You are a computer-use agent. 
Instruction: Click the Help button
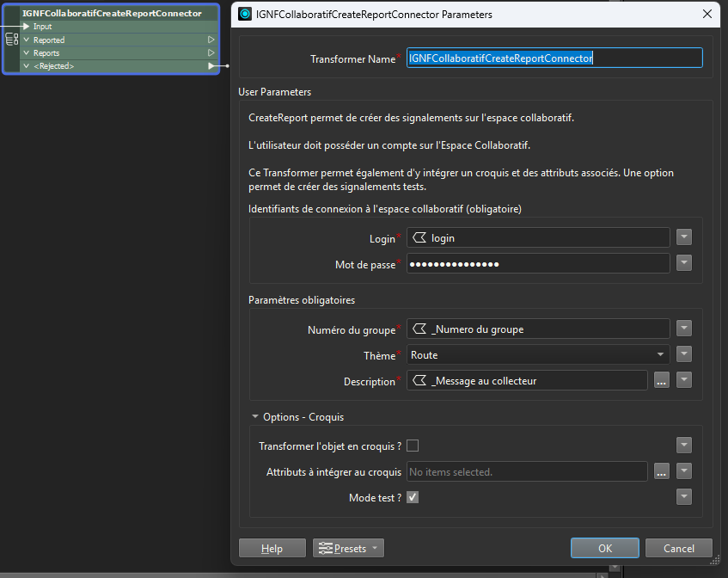click(272, 548)
